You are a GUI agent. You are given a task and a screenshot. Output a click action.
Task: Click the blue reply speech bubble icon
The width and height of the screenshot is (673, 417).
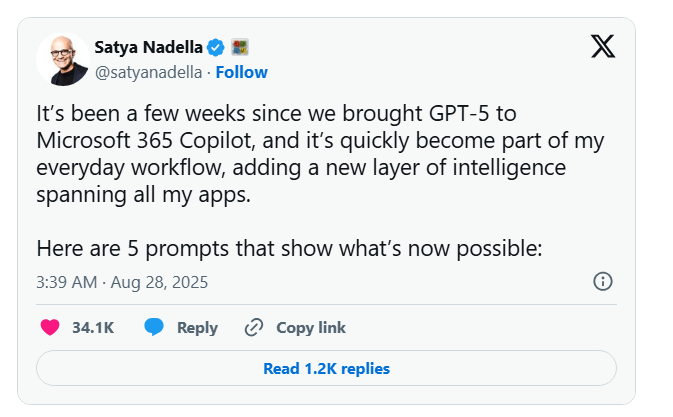coord(153,327)
